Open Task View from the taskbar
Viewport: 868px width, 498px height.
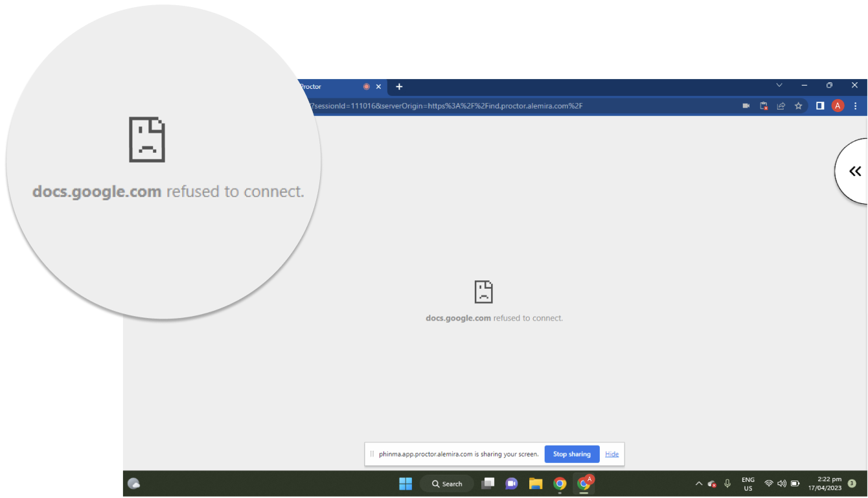[x=488, y=484]
